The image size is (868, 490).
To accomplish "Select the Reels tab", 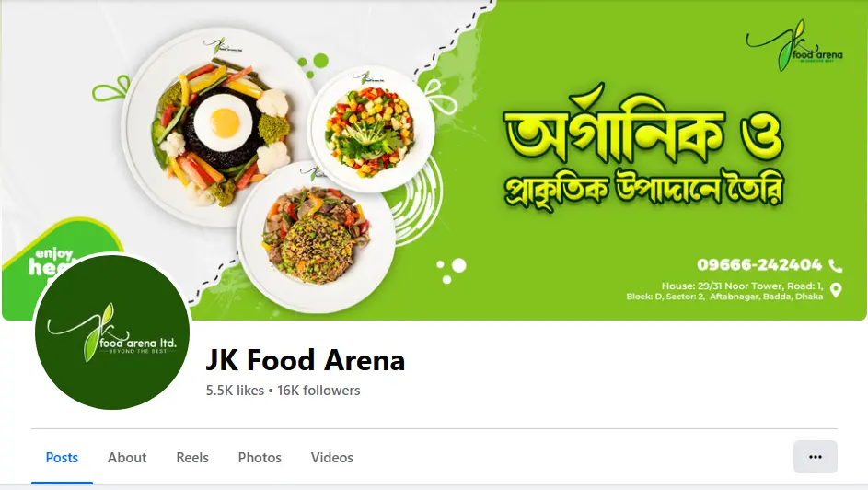I will tap(192, 458).
